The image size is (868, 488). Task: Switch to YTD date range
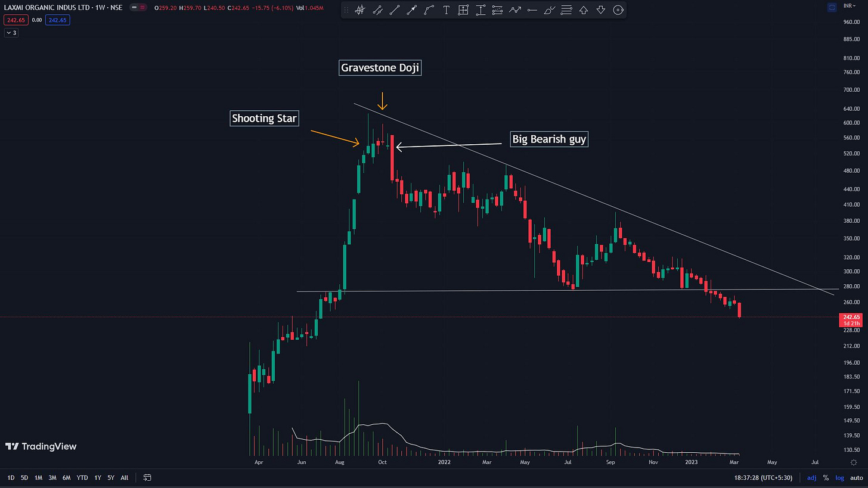tap(82, 478)
